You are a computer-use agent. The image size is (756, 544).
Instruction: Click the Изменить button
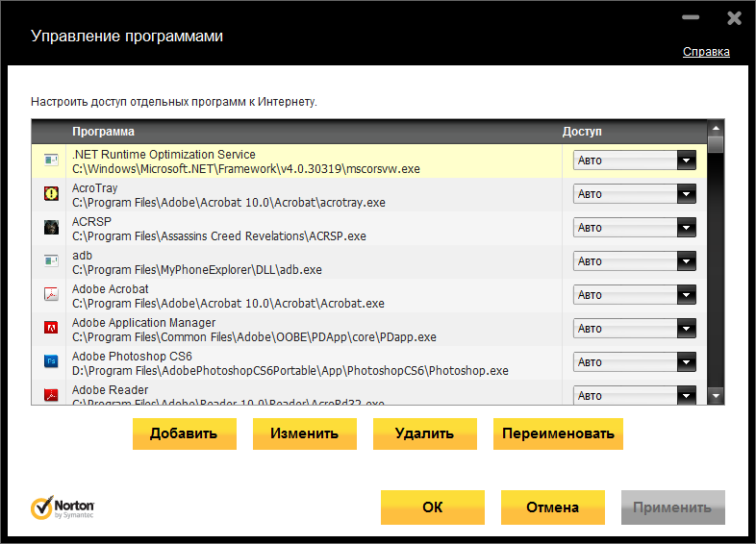pos(305,433)
